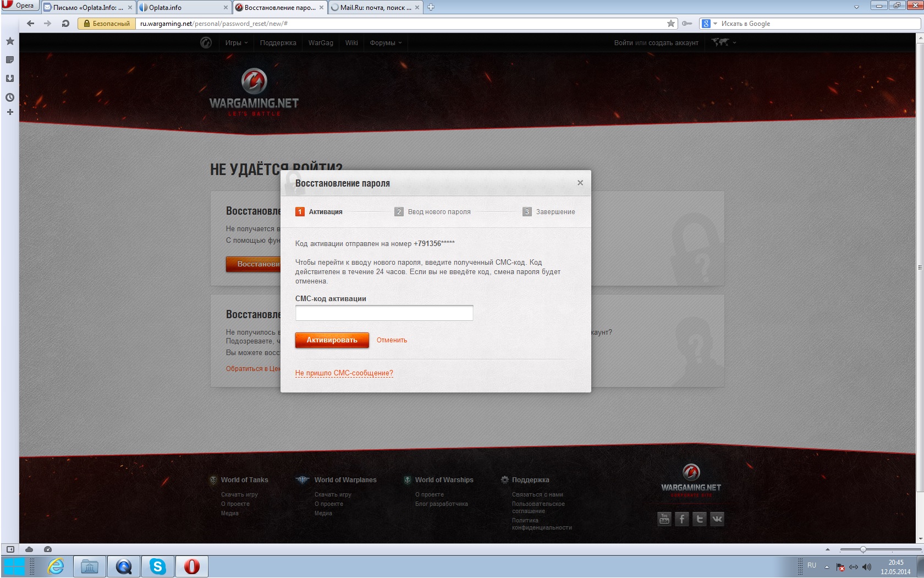Click the Wargaming round logo in the top menu
The height and width of the screenshot is (578, 924).
206,42
